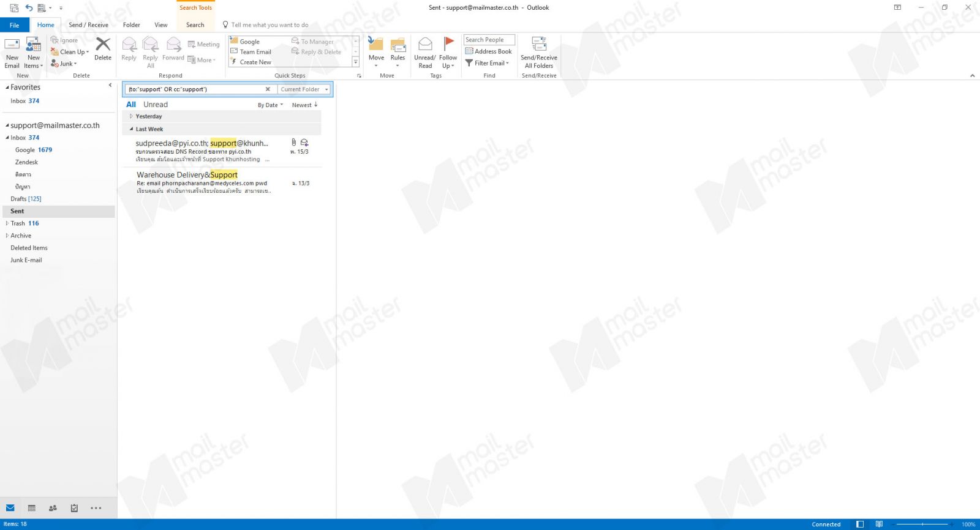Open the Rules menu
This screenshot has height=530, width=980.
pyautogui.click(x=398, y=53)
